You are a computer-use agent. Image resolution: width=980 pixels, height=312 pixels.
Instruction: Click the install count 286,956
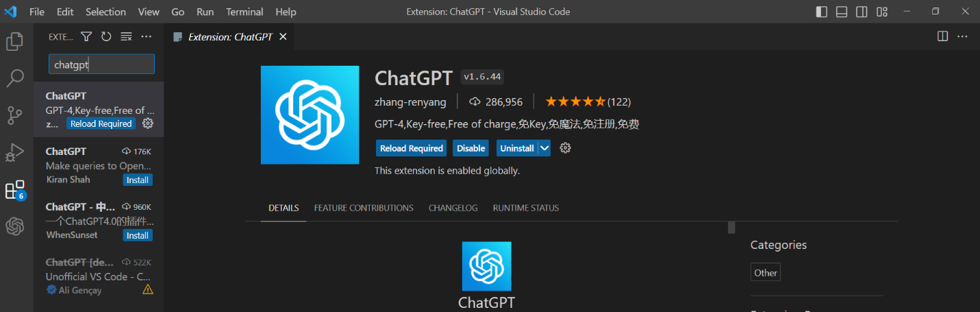click(x=496, y=101)
